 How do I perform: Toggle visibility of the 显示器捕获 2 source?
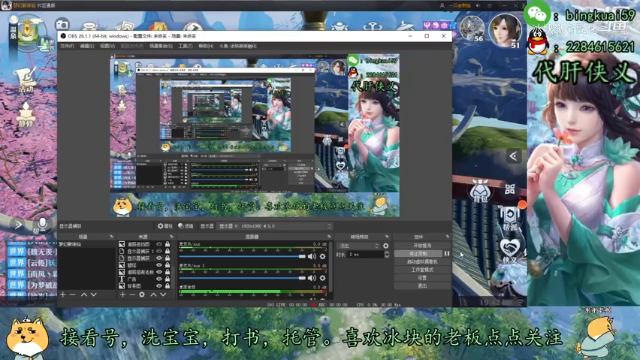159,251
